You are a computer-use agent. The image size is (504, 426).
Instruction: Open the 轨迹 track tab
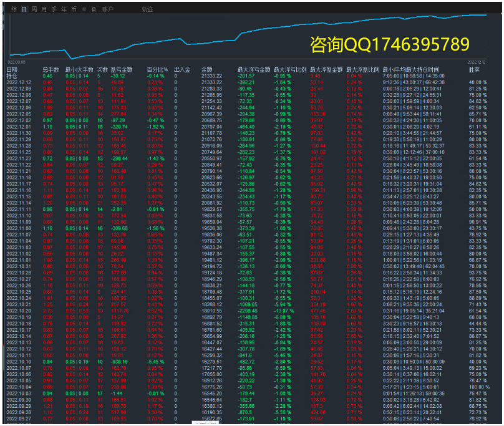pyautogui.click(x=147, y=9)
